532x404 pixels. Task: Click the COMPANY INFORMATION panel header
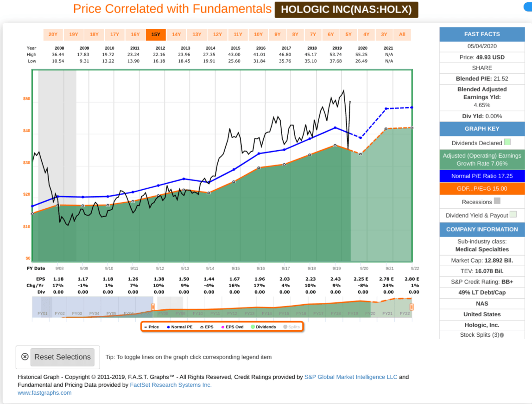(482, 230)
